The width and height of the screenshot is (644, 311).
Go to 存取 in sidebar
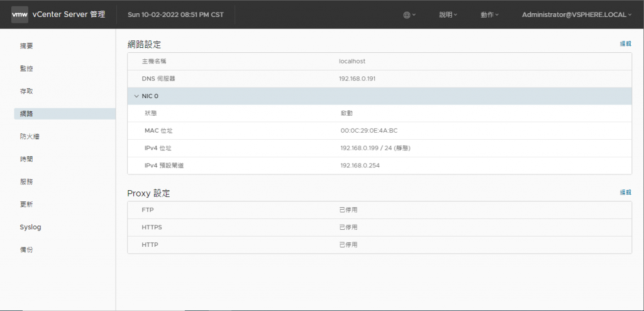pyautogui.click(x=26, y=91)
